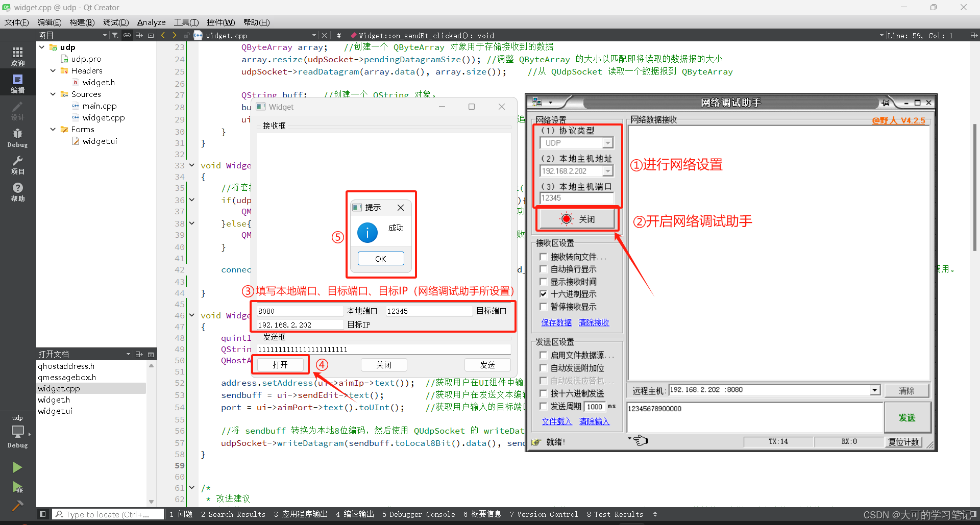Screen dimensions: 980x525
Task: Open the 项目 view selector dropdown
Action: tap(73, 35)
